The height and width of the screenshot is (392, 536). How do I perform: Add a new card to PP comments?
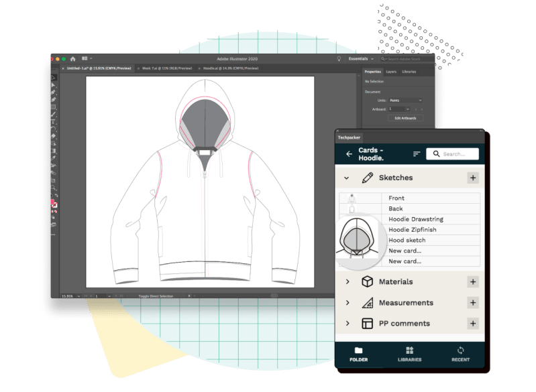[473, 324]
